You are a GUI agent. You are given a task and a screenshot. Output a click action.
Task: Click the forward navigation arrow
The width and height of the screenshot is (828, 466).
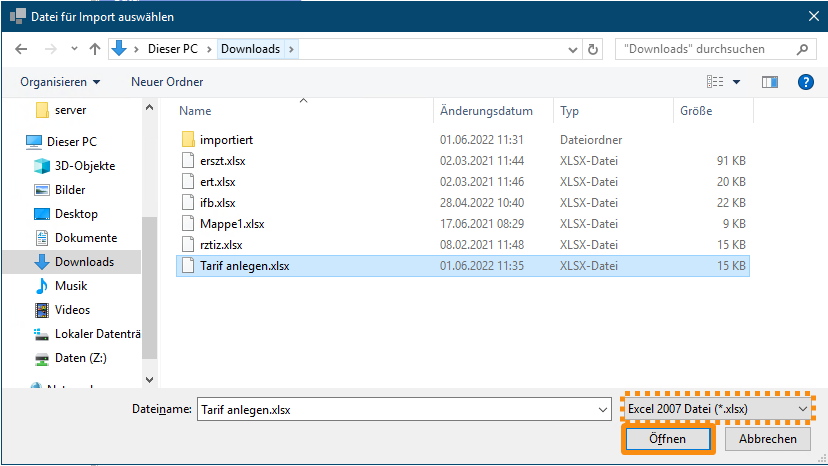51,49
